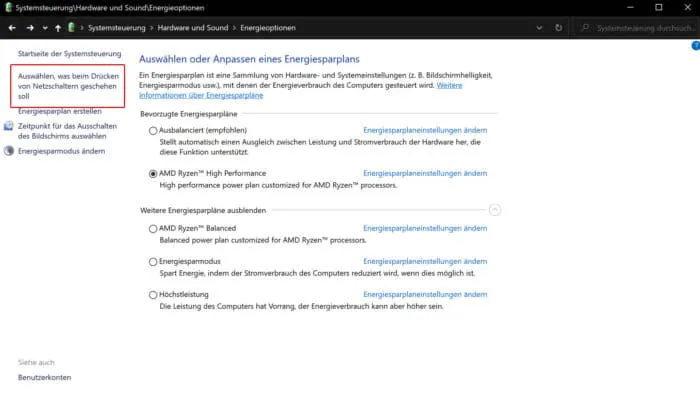The width and height of the screenshot is (700, 394).
Task: Select AMD Ryzen Balanced plan
Action: pos(153,229)
